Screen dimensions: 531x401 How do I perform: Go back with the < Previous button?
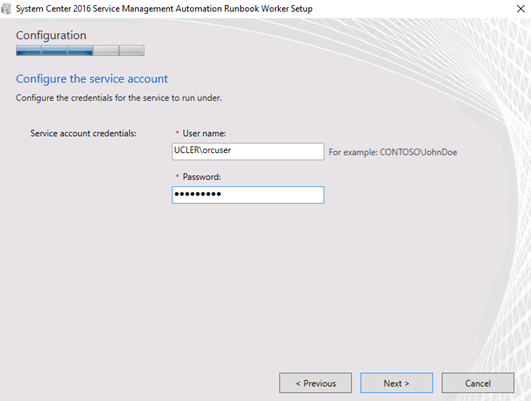(x=315, y=383)
